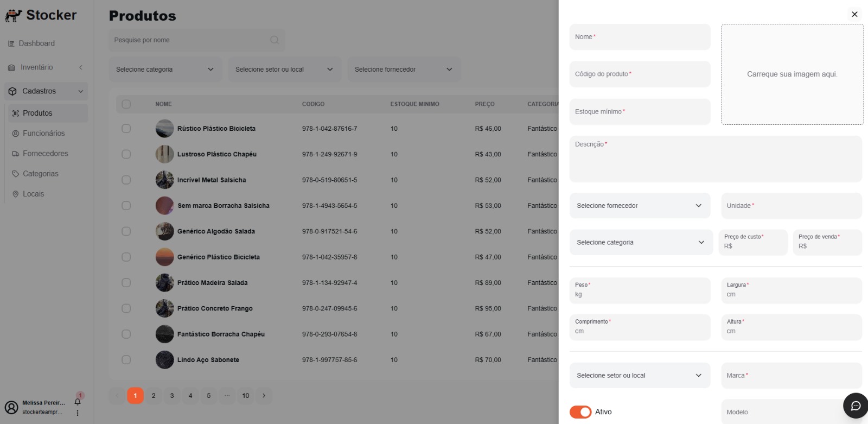Click the search magnifier icon
The height and width of the screenshot is (424, 868).
[275, 40]
